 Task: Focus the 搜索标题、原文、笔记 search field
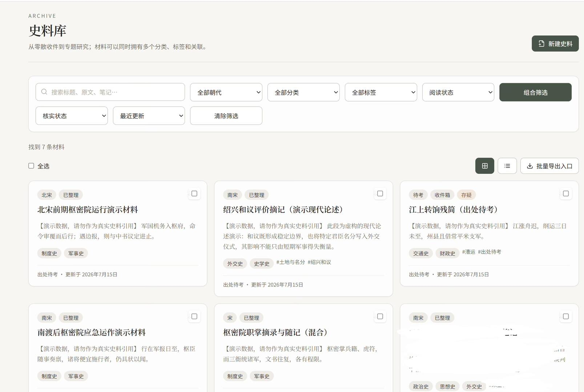tap(110, 92)
